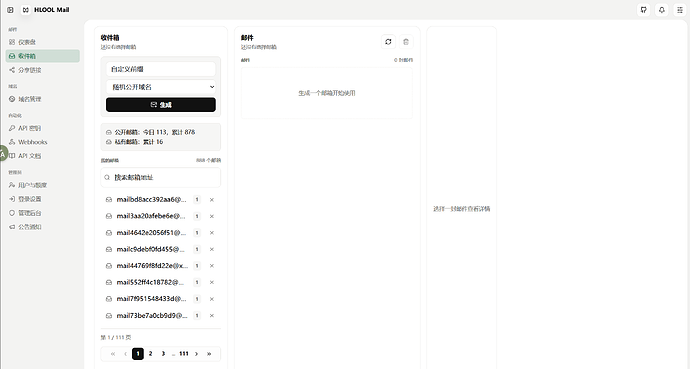Open Webhooks in the sidebar

pos(43,142)
